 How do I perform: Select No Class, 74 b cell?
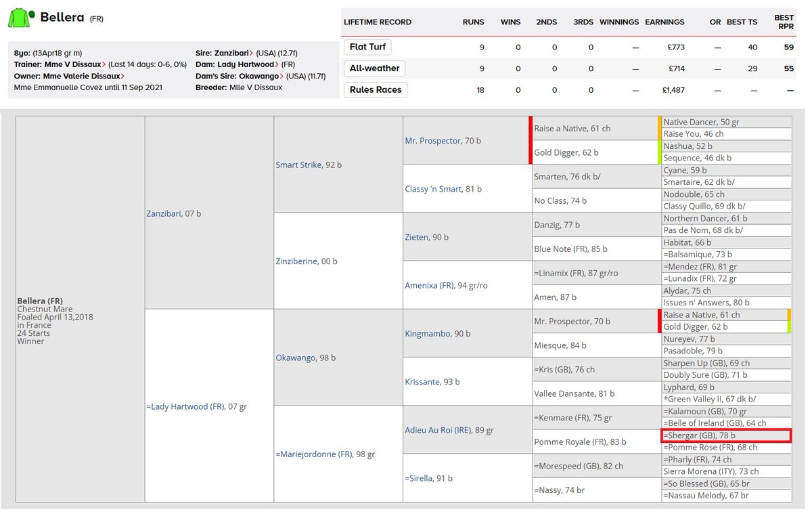[597, 201]
